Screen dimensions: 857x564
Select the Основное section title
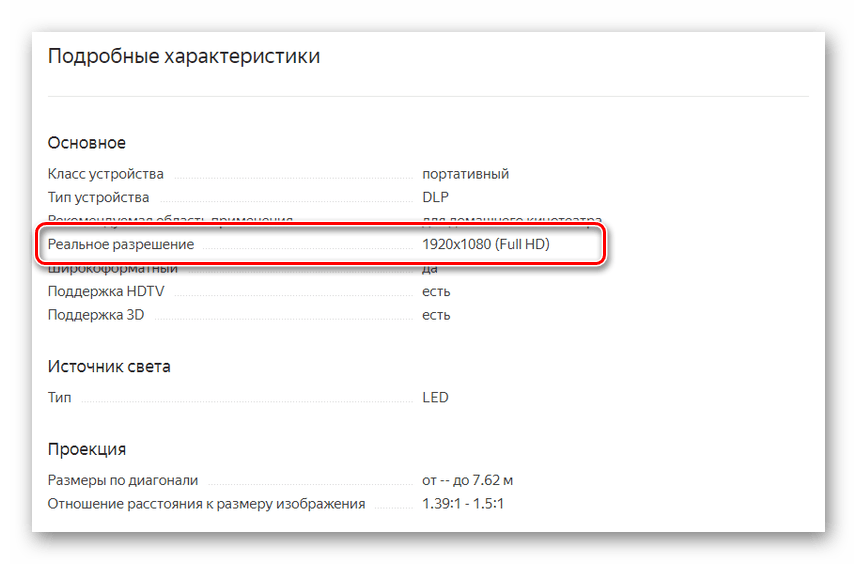[x=87, y=143]
